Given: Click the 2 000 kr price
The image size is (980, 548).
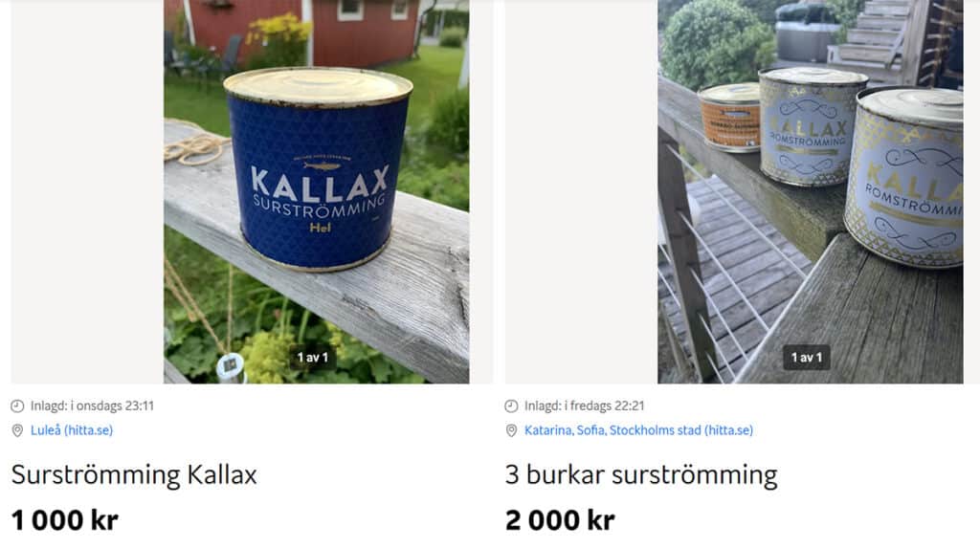Looking at the screenshot, I should tap(560, 520).
